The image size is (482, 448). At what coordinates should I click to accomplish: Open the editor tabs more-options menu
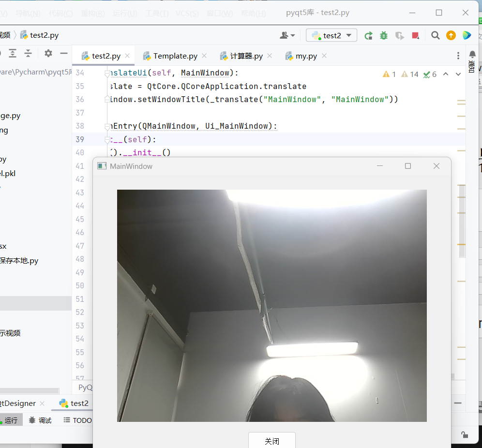point(458,56)
